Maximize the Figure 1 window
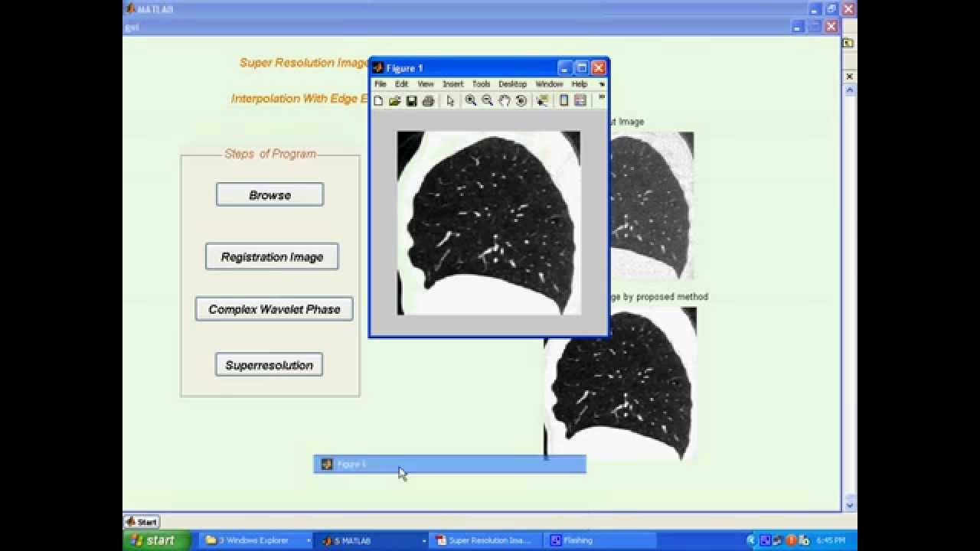 point(581,68)
